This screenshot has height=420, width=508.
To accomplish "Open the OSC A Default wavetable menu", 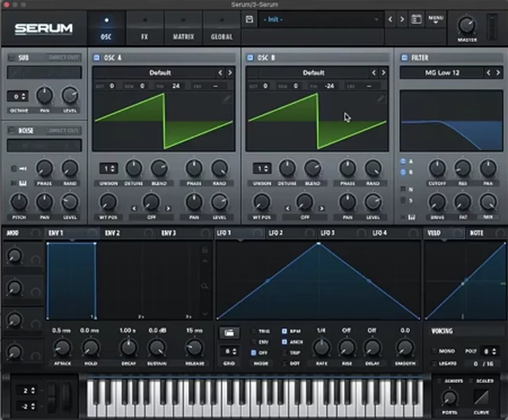I will point(160,73).
